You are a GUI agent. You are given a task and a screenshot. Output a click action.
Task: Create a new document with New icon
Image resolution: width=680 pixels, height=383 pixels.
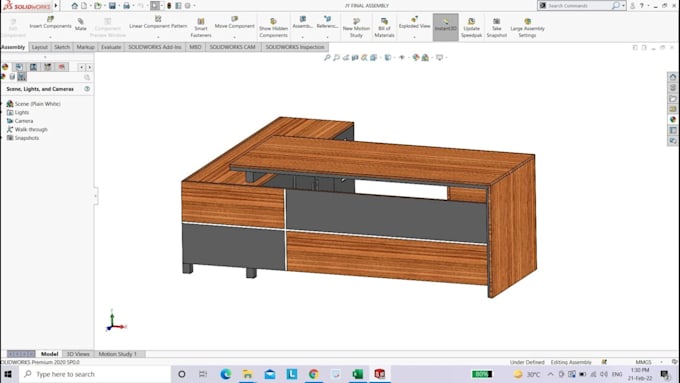point(84,6)
